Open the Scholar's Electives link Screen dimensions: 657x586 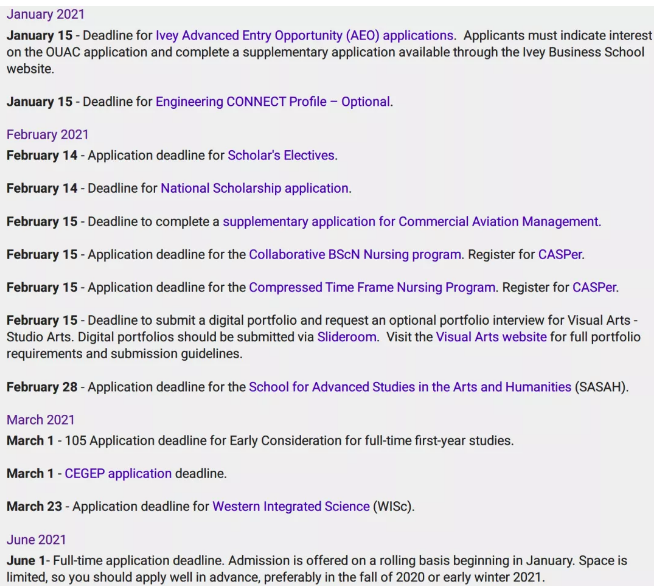coord(281,155)
